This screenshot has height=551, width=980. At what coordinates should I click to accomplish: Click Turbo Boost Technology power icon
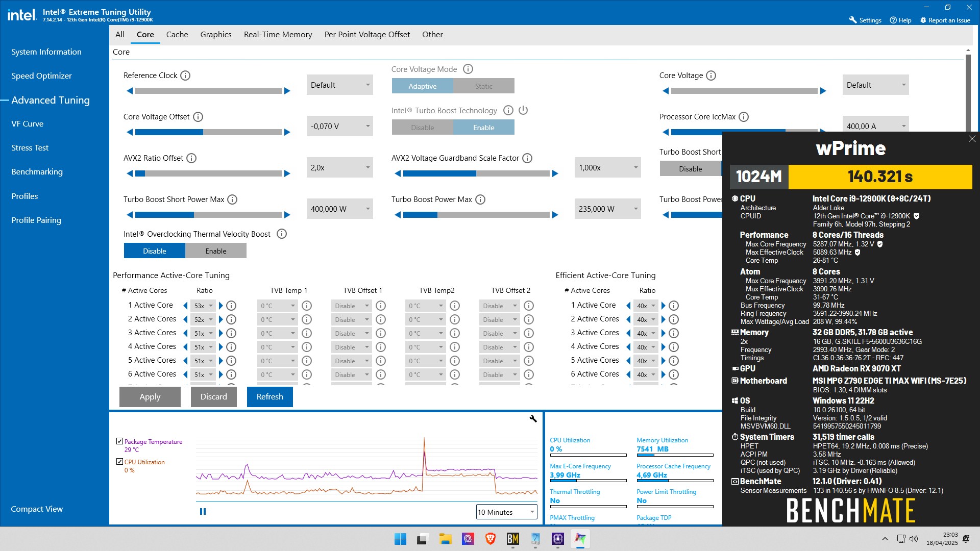click(523, 110)
